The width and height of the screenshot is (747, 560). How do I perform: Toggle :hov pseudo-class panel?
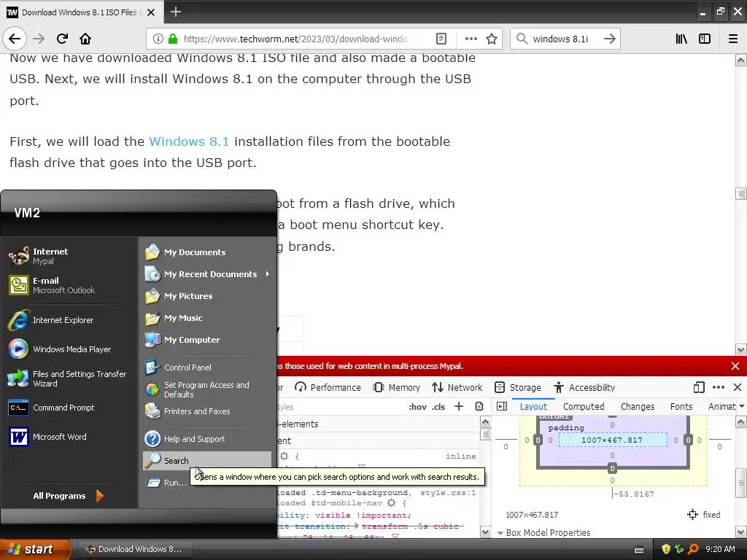coord(417,407)
